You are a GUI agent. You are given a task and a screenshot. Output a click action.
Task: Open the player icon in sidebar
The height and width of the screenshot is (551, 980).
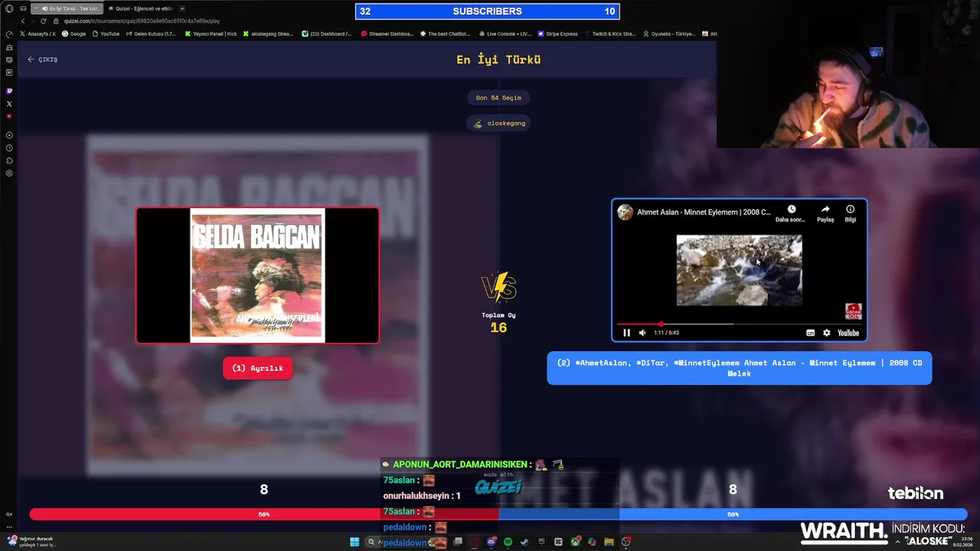pyautogui.click(x=9, y=135)
